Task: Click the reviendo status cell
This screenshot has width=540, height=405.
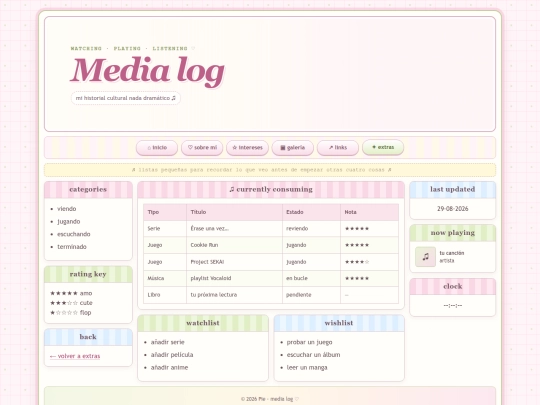Action: pos(311,229)
